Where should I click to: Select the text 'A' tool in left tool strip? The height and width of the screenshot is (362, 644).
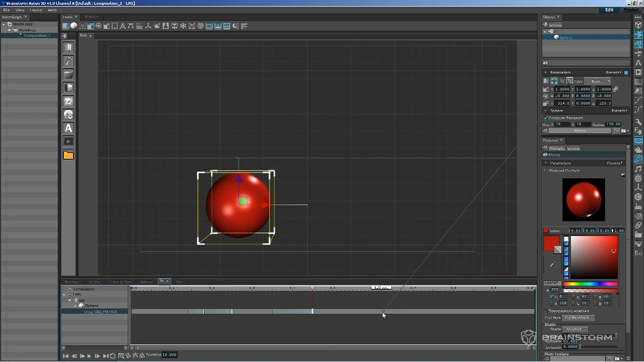coord(68,128)
